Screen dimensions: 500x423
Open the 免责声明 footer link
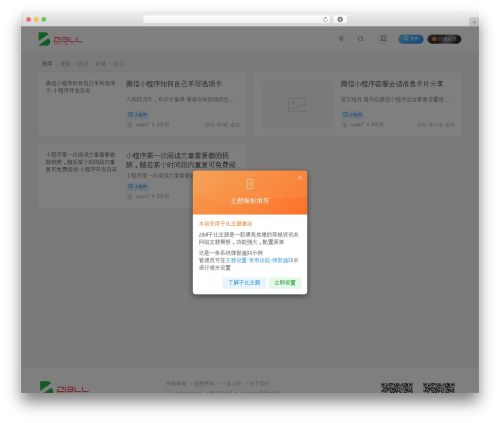(204, 384)
